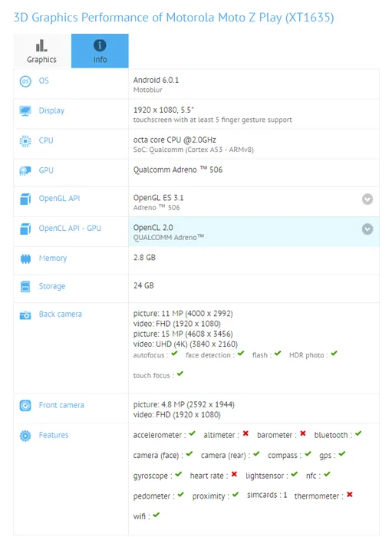Click the Front camera label

click(61, 405)
